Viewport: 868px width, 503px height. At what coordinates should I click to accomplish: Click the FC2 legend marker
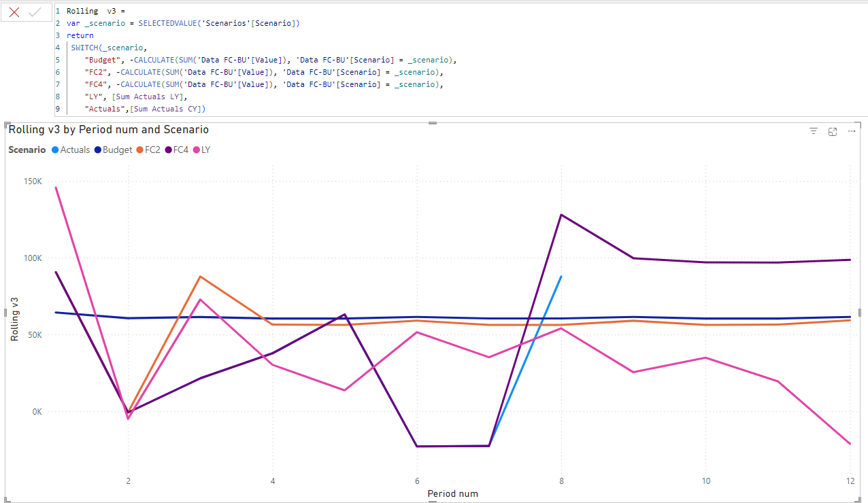139,150
